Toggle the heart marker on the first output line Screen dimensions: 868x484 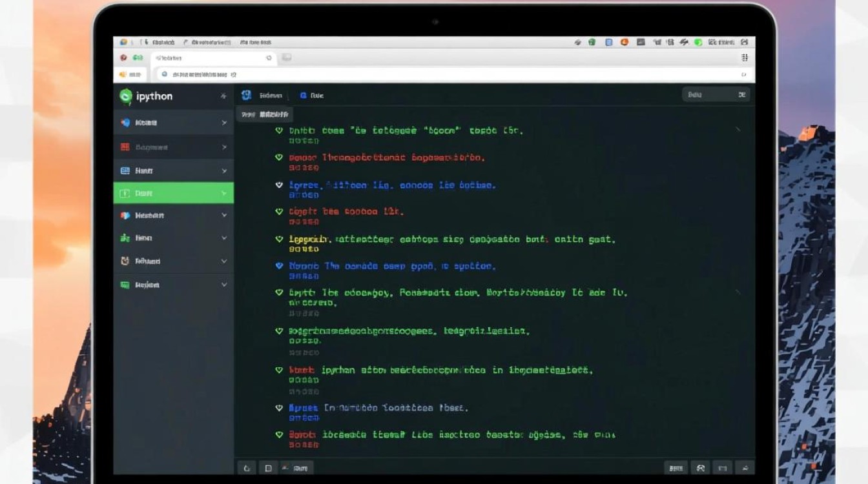pos(279,130)
